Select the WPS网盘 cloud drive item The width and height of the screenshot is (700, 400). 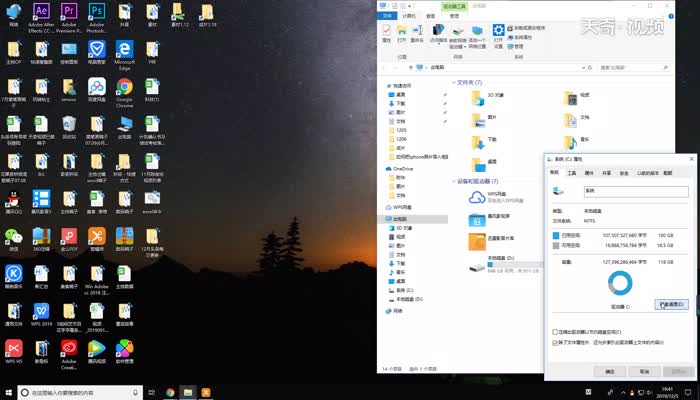(496, 197)
